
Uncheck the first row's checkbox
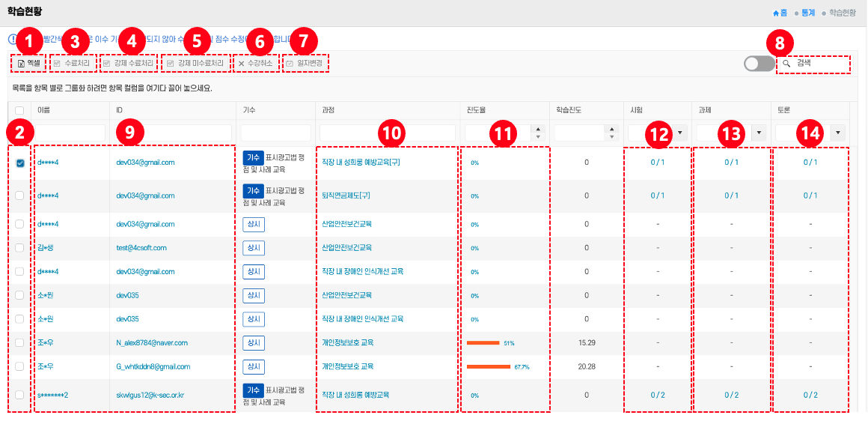(x=19, y=163)
